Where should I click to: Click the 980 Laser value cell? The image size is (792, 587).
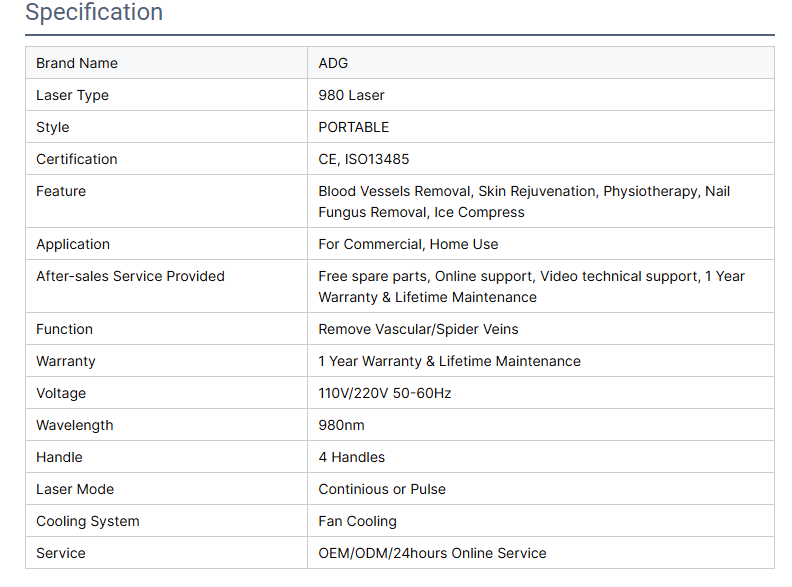351,95
